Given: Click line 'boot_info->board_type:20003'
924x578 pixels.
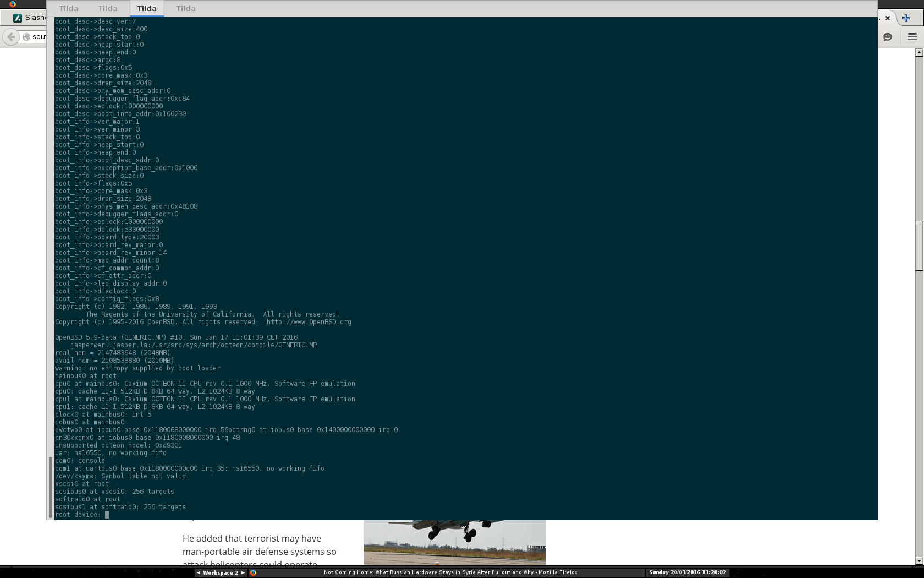Looking at the screenshot, I should click(x=107, y=237).
